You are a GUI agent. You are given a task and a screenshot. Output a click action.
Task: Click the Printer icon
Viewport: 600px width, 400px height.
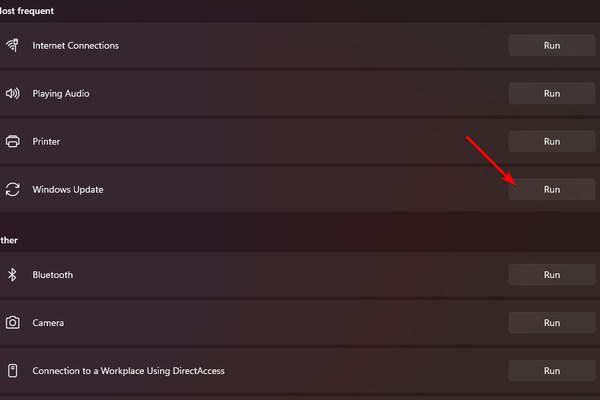coord(12,141)
